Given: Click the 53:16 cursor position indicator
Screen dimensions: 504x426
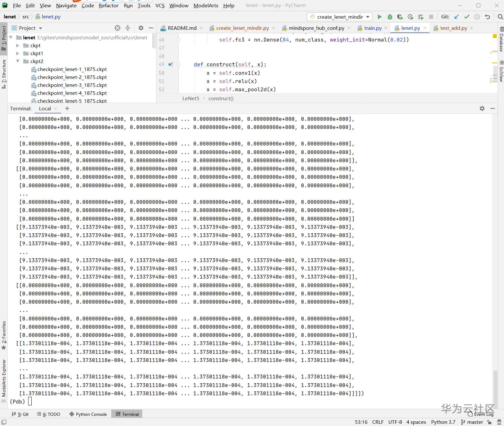Looking at the screenshot, I should click(x=361, y=422).
